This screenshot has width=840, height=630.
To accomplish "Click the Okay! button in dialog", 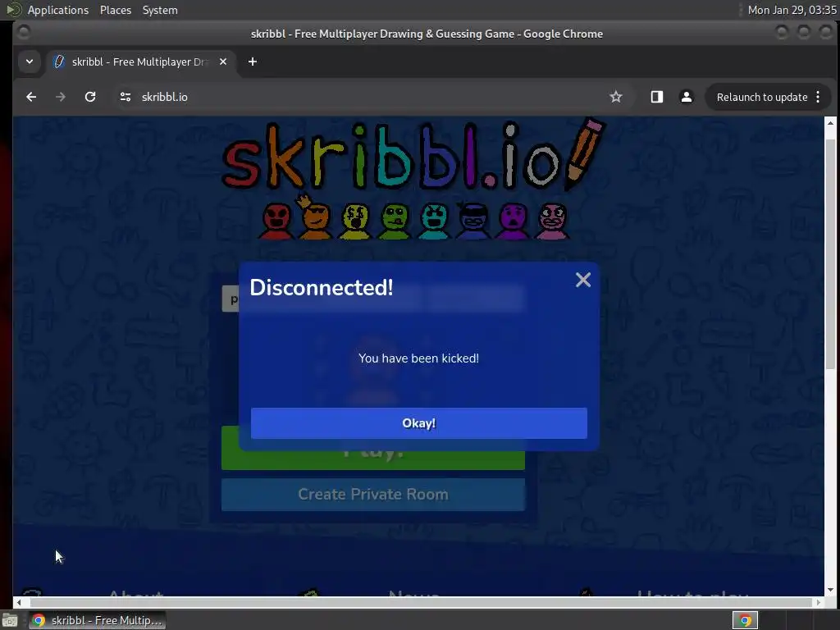I will tap(418, 423).
